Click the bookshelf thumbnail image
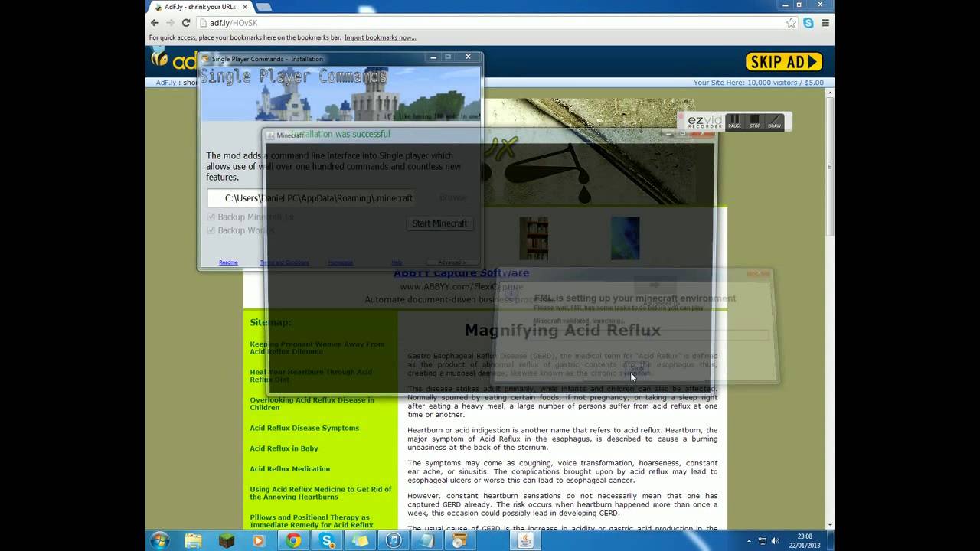The width and height of the screenshot is (980, 551). tap(534, 238)
